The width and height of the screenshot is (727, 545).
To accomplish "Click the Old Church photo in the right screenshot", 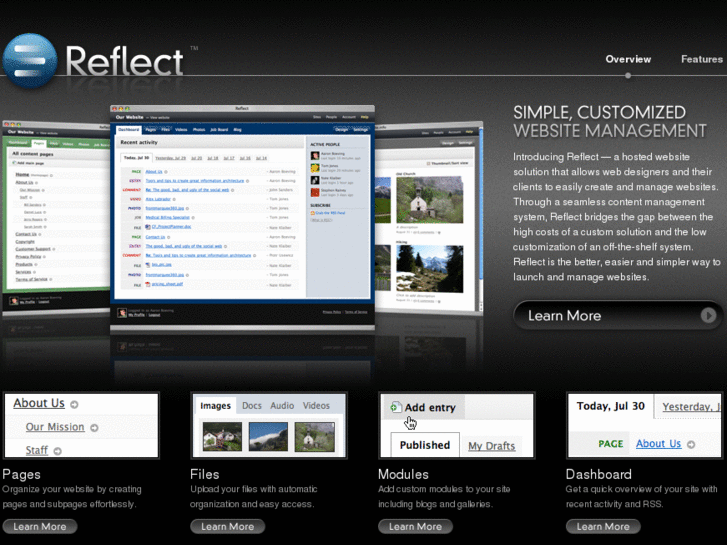I will (x=430, y=200).
